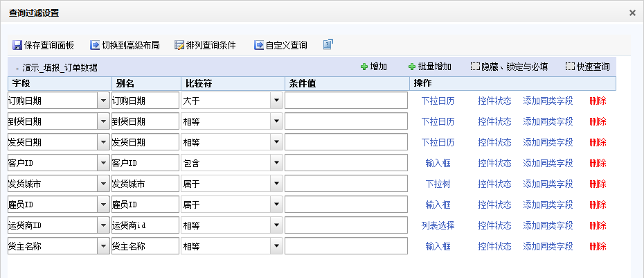Open the 订购日期 field dropdown
Viewport: 644px width, 278px height.
[103, 101]
